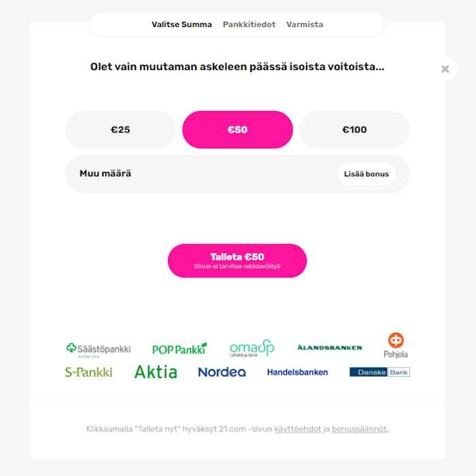Select the Handelsbanken logo
476x476 pixels.
298,372
